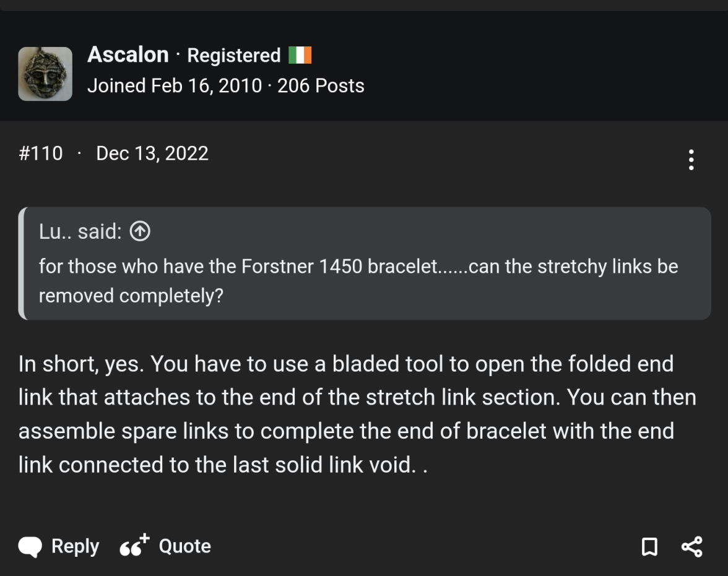Click the Reply text label

point(75,546)
